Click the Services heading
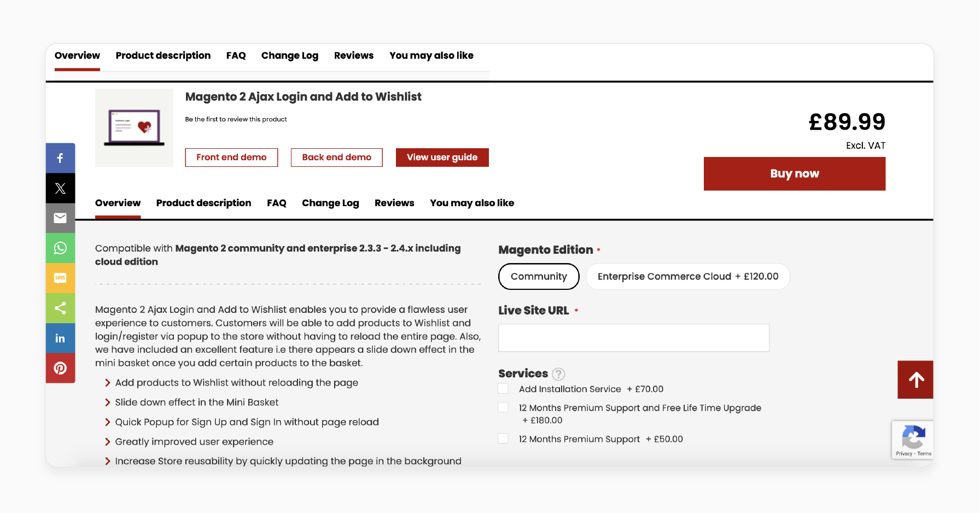980x513 pixels. (523, 374)
